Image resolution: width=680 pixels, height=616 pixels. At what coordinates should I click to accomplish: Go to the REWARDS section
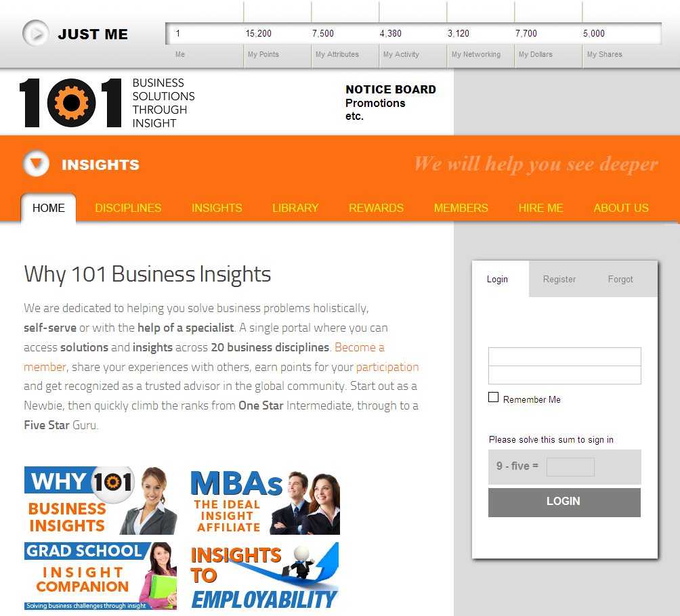[x=376, y=208]
